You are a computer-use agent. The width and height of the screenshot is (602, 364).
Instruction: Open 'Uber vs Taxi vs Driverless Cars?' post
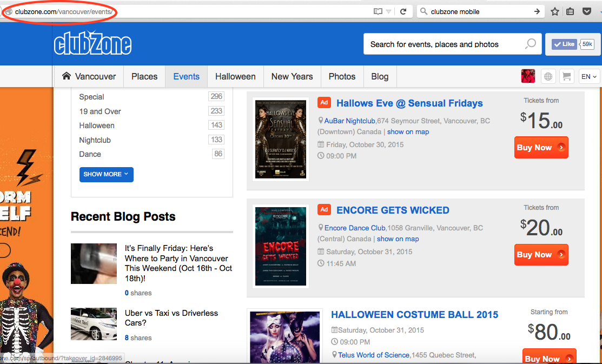point(171,318)
